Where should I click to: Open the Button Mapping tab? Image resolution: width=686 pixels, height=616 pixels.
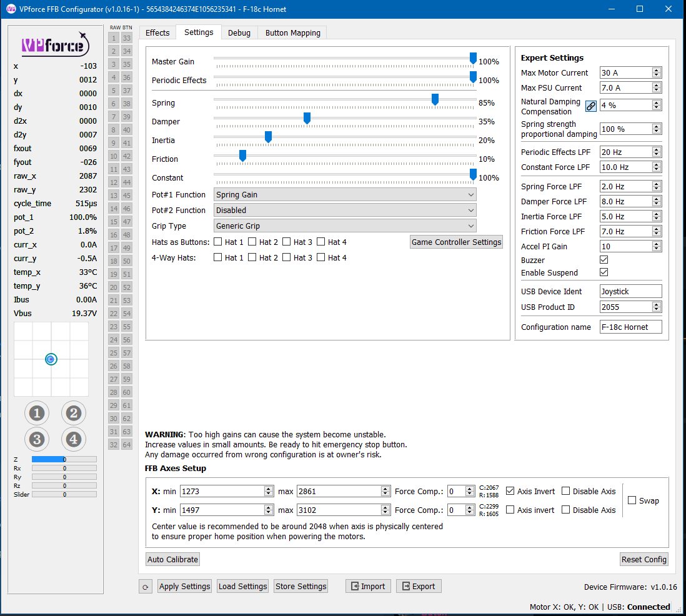click(292, 32)
